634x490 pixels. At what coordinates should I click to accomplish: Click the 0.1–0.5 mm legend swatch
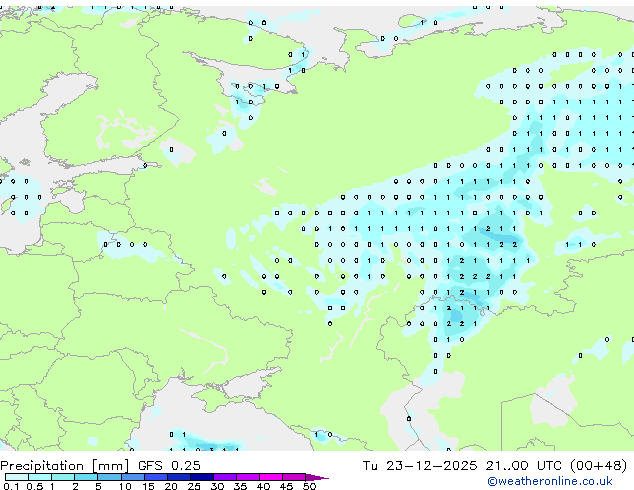click(17, 477)
